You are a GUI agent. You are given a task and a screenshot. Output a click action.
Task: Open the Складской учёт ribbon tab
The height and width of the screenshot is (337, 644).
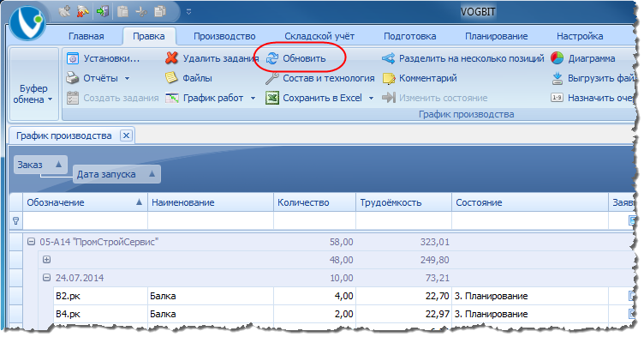click(319, 36)
